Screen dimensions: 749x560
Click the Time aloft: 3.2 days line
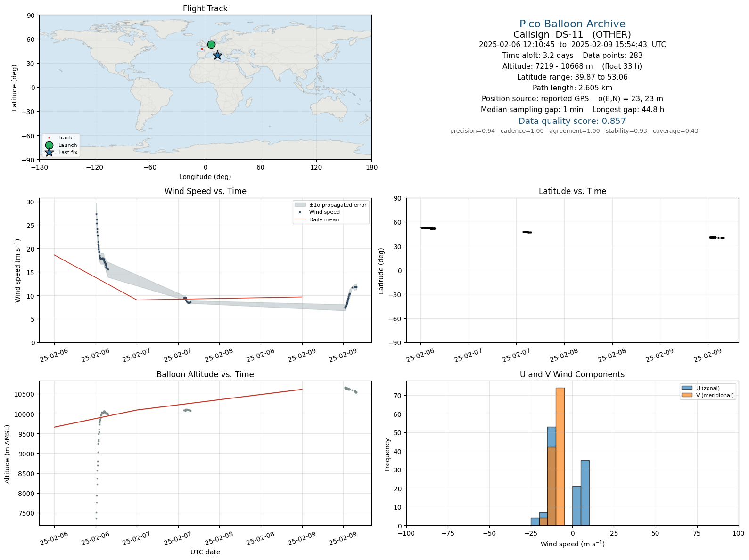(x=572, y=56)
